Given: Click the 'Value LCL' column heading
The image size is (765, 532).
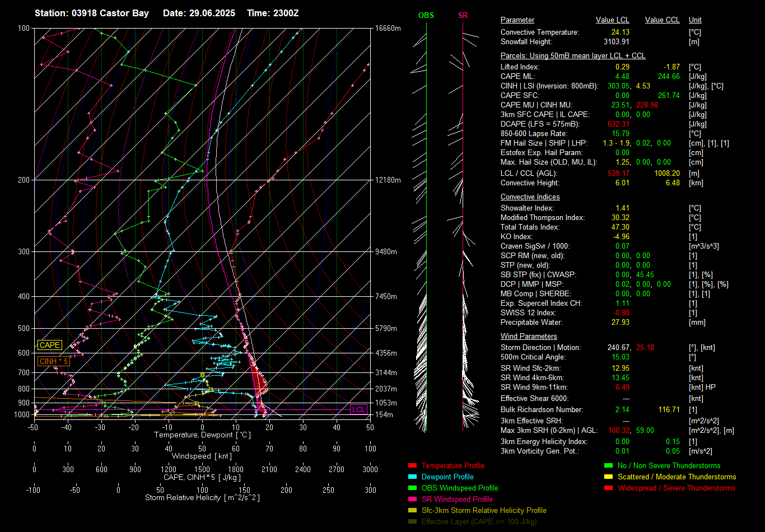Looking at the screenshot, I should (x=613, y=20).
